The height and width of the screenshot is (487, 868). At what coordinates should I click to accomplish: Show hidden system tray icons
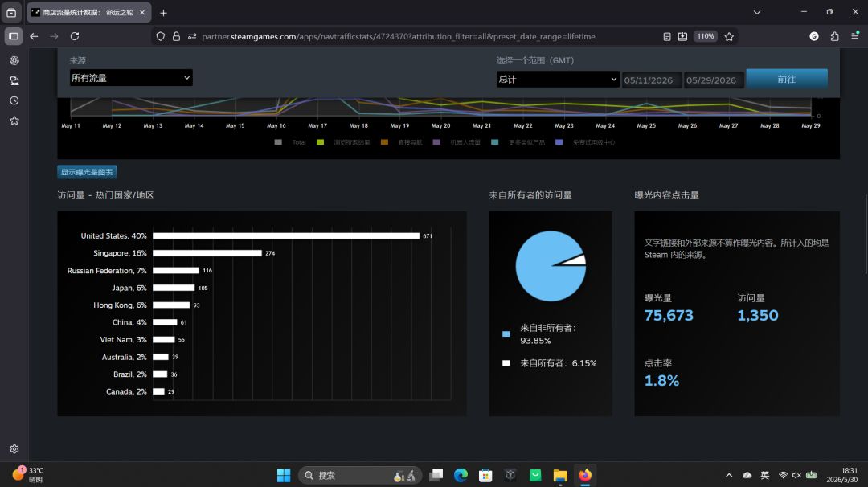click(729, 475)
